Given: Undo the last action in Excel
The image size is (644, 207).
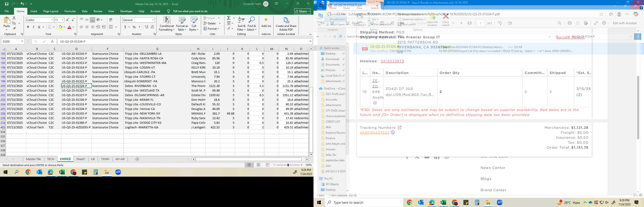Looking at the screenshot, I should click(x=22, y=4).
